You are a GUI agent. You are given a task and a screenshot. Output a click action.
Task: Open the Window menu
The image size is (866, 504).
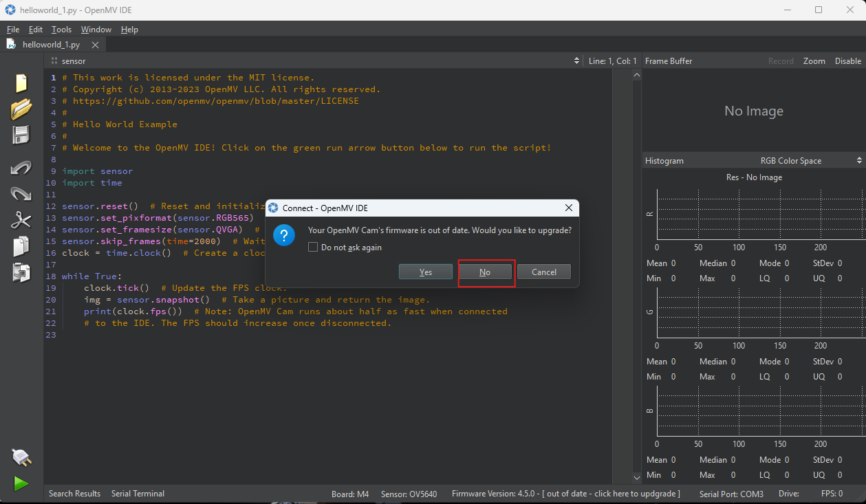[x=96, y=30]
